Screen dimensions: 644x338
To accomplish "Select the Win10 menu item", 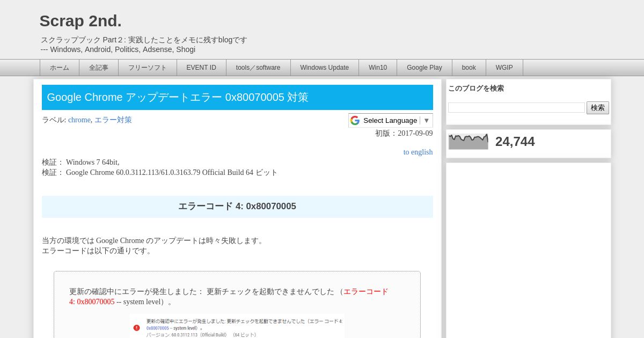I will (x=378, y=68).
